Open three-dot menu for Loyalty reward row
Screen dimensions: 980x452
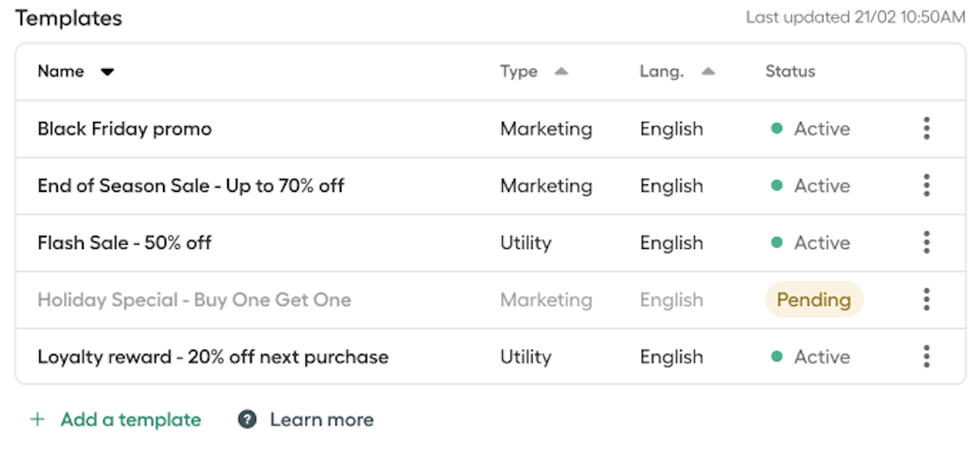point(926,356)
